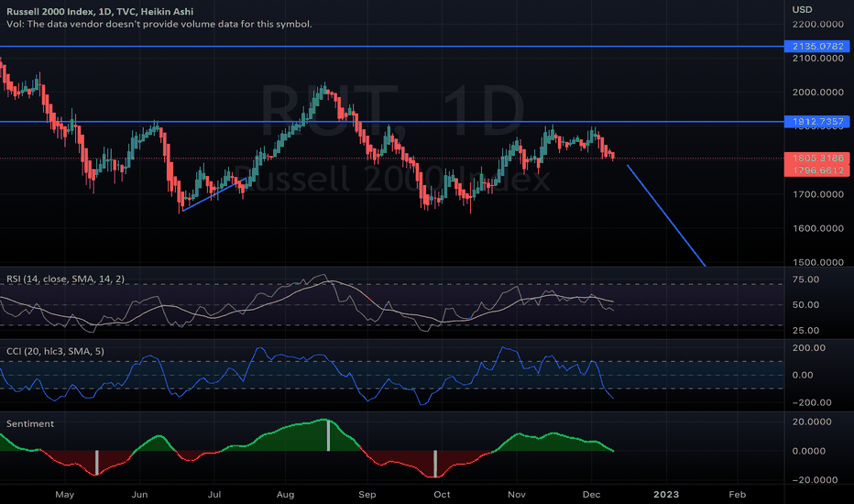Select the descending blue projection trendline

[x=666, y=215]
